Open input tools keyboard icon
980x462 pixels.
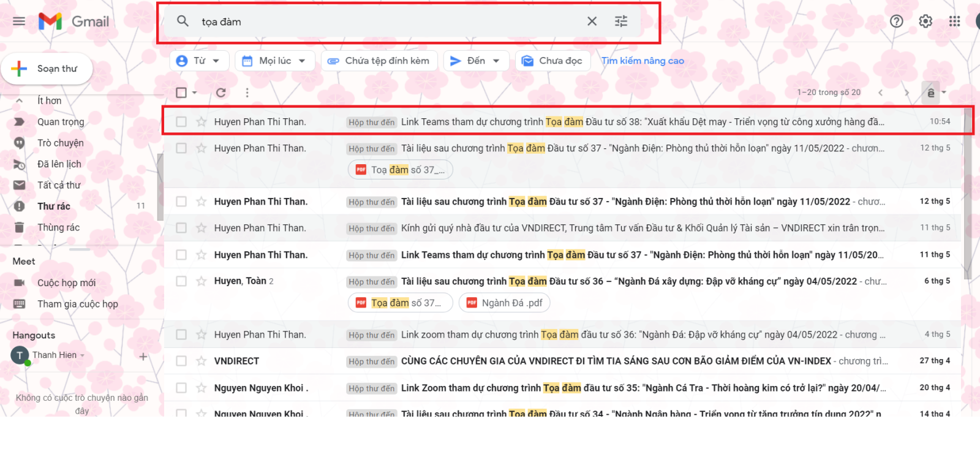pyautogui.click(x=930, y=93)
